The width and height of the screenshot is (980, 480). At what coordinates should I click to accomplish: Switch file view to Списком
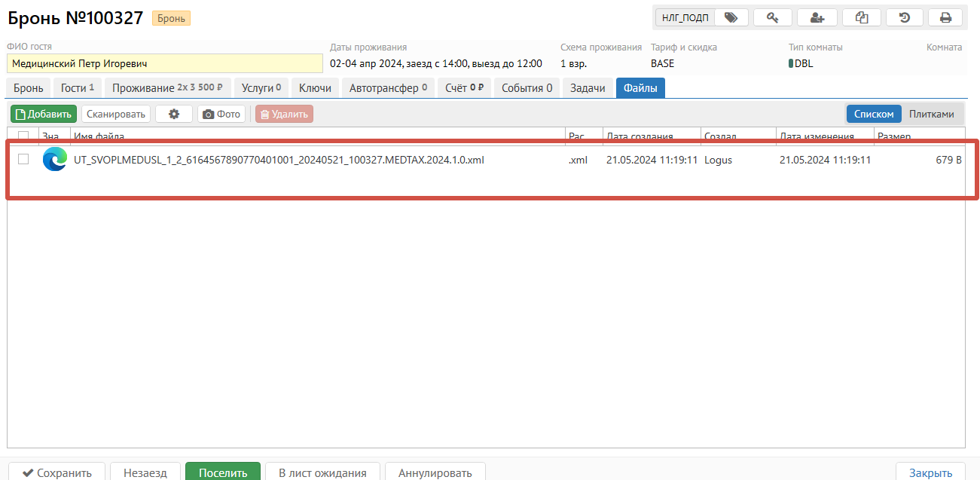[x=874, y=114]
